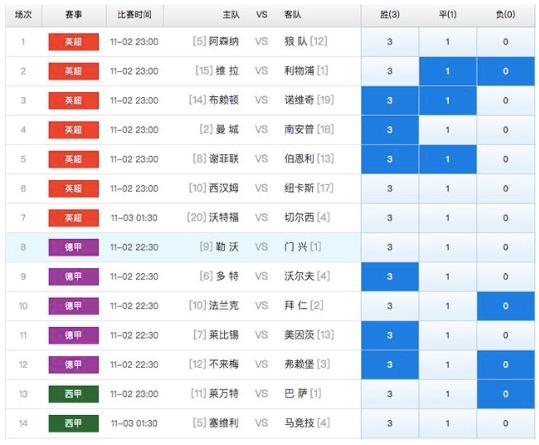Click the 英超 badge in match 4 row
This screenshot has width=539, height=445.
click(x=74, y=130)
